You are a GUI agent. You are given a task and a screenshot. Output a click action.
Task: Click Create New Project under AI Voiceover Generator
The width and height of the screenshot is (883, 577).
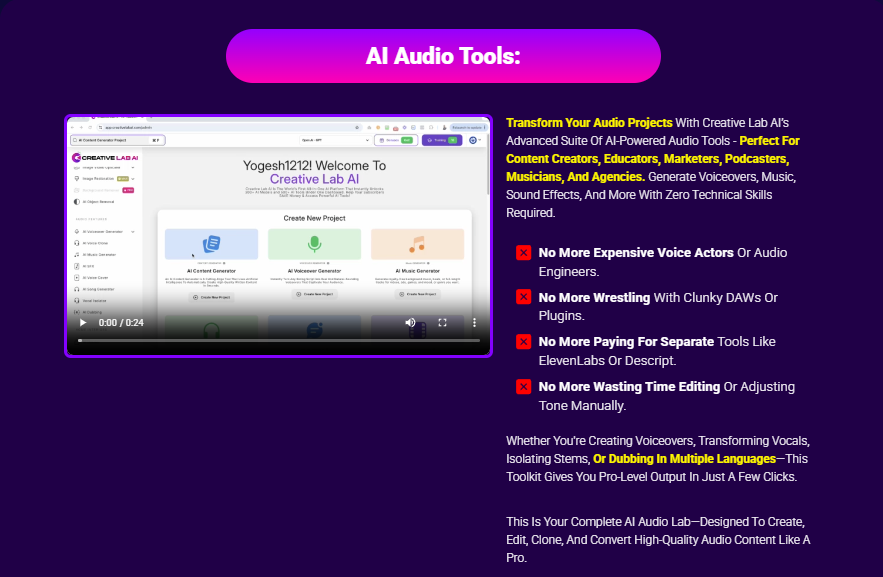click(x=314, y=294)
